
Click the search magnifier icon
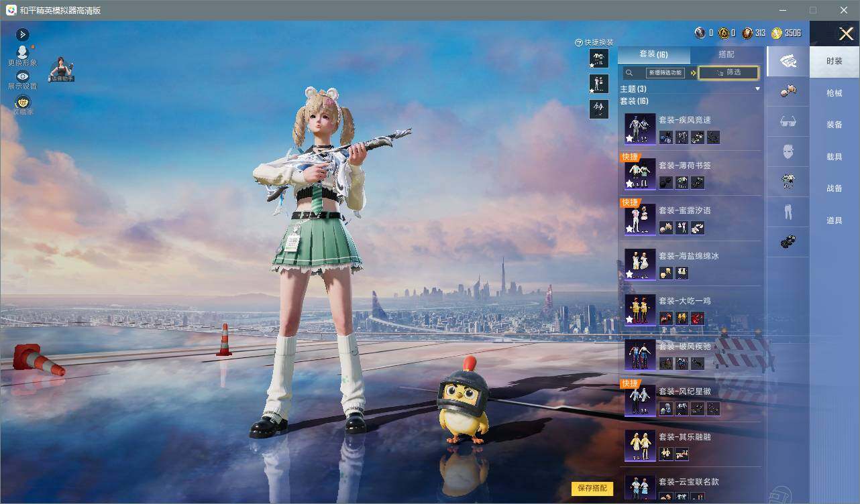tap(629, 73)
